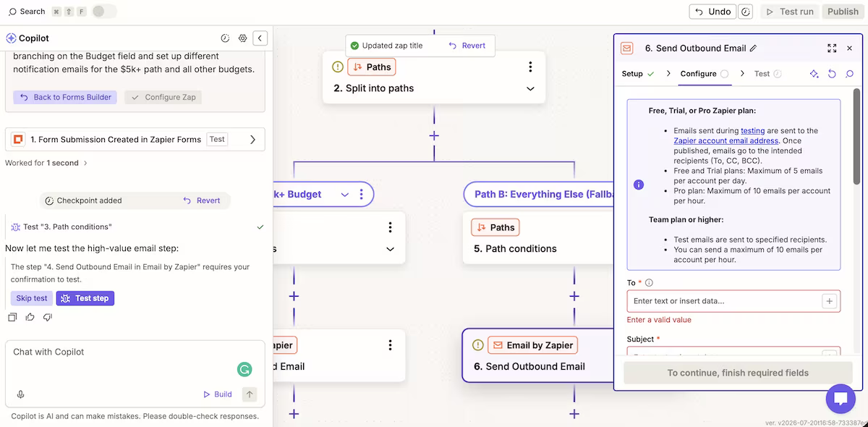Viewport: 868px width, 427px height.
Task: Select the Path B: Everything Else header
Action: 537,194
